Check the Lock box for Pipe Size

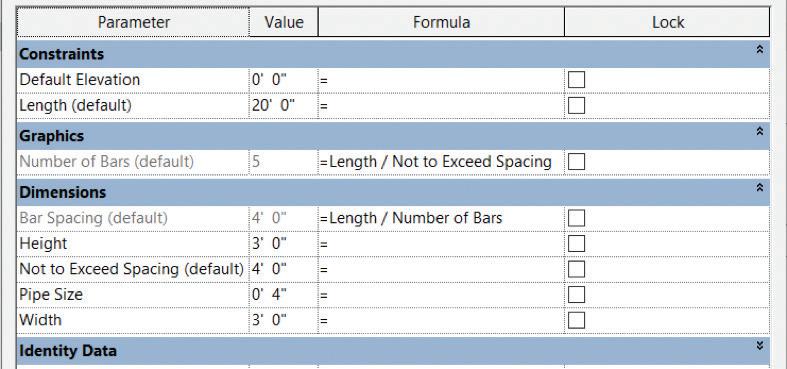[576, 295]
